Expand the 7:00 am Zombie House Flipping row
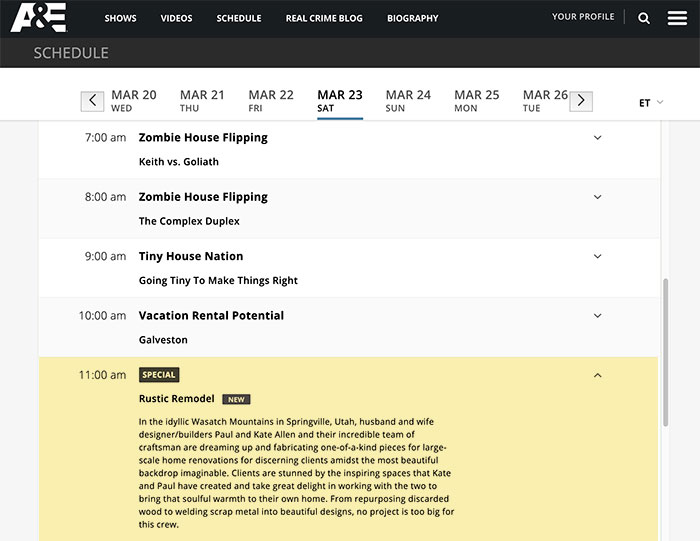This screenshot has width=700, height=541. 597,137
